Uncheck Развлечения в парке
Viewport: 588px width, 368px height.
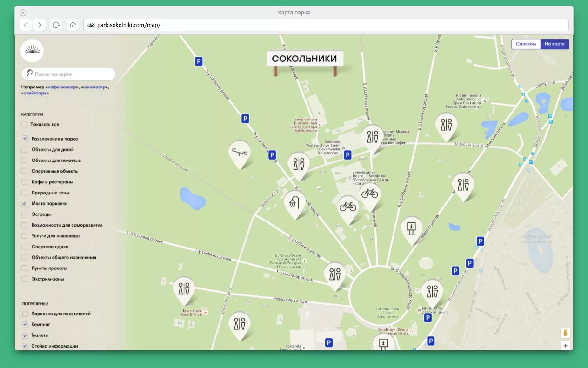click(24, 139)
